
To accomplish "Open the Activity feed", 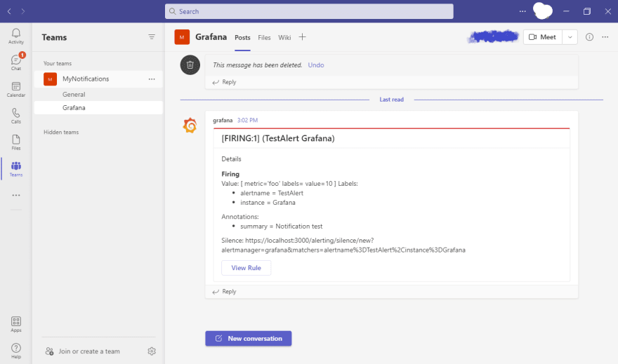I will [15, 36].
